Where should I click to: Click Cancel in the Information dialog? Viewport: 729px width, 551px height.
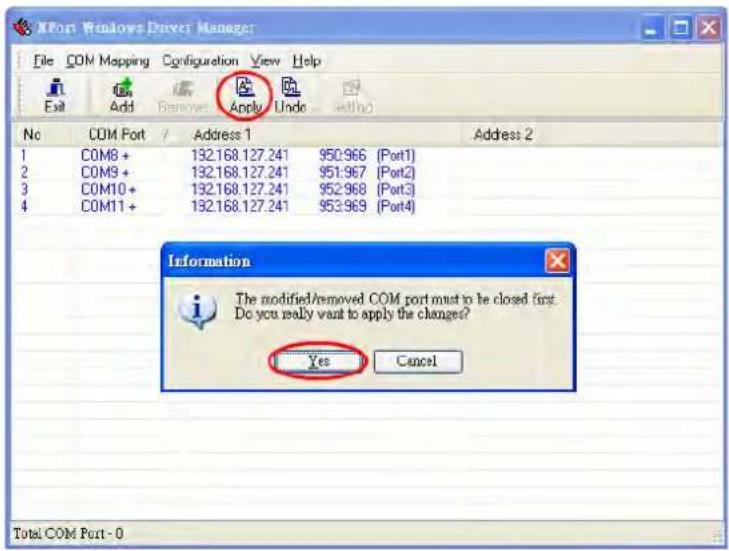(x=418, y=361)
